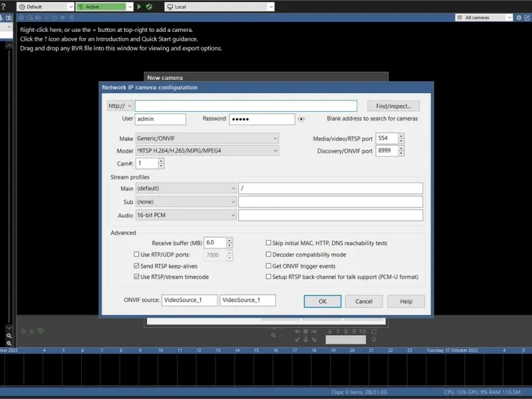
Task: Tick Decoder compatibility mode checkbox
Action: [x=269, y=255]
